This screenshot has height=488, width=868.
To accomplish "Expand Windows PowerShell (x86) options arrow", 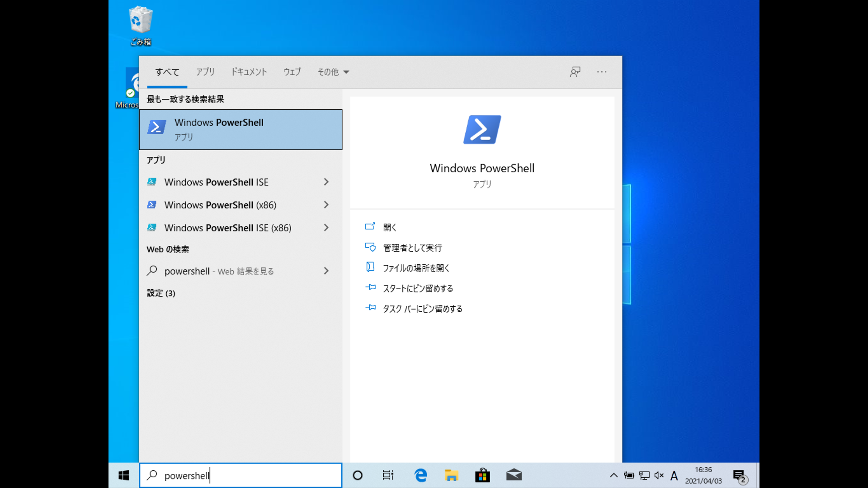I will tap(326, 205).
